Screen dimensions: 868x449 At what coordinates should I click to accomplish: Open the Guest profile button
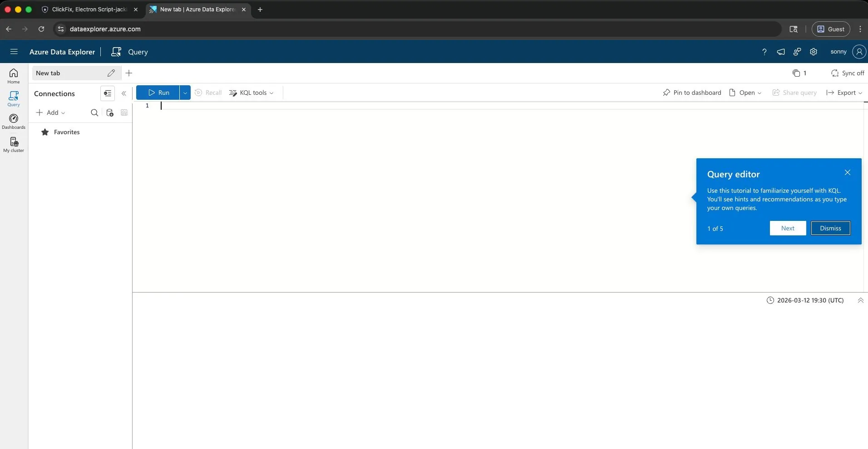(831, 29)
